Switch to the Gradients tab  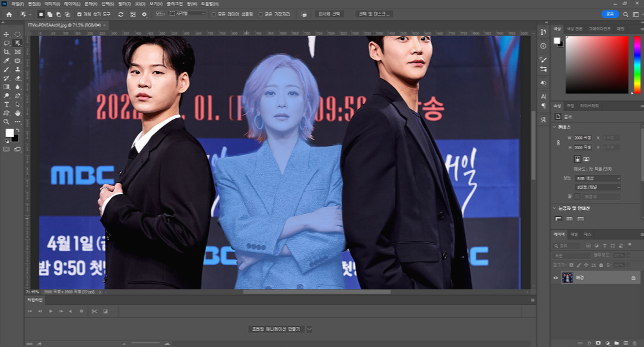point(599,29)
